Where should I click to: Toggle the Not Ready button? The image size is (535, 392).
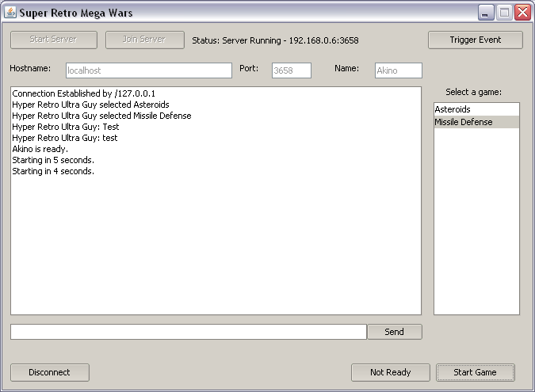coord(390,372)
